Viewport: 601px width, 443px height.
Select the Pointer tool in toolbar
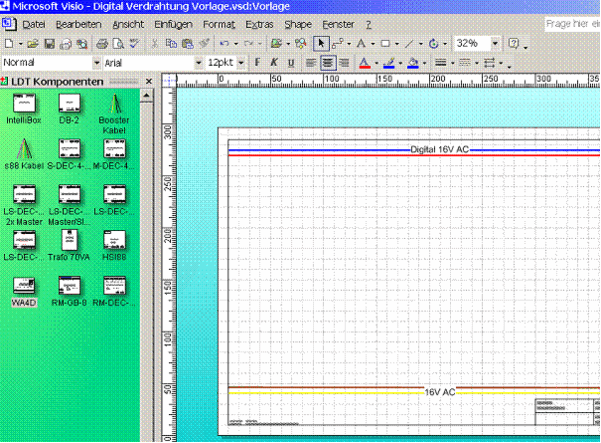(321, 44)
